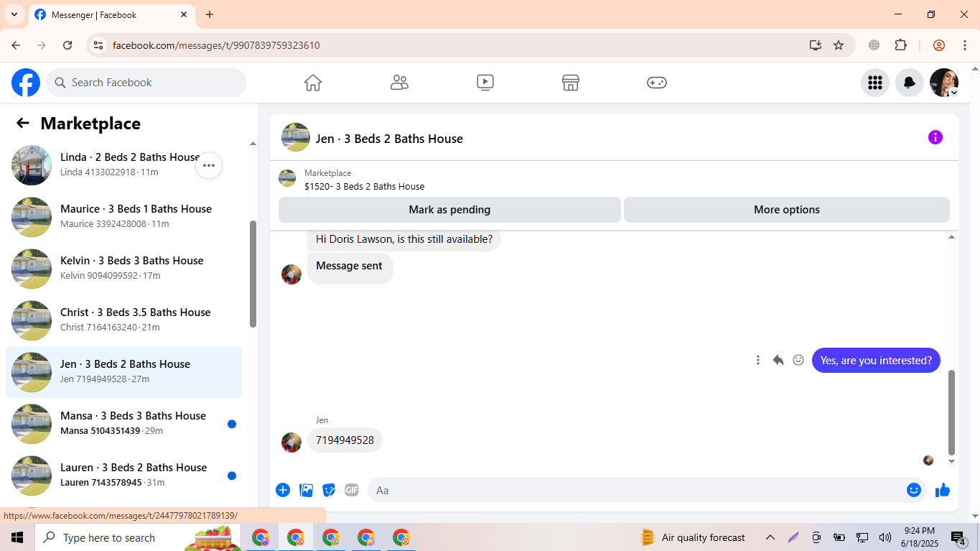Open a new browser tab

coord(210,14)
